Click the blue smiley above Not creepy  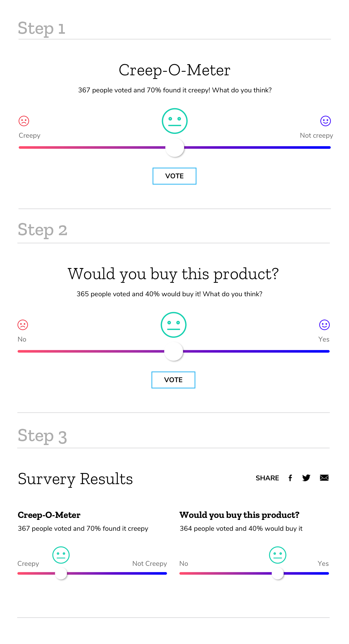coord(325,121)
